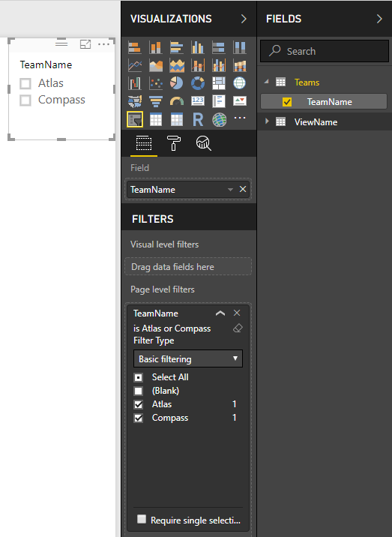Select the ArcGIS Maps visualization

(x=219, y=119)
